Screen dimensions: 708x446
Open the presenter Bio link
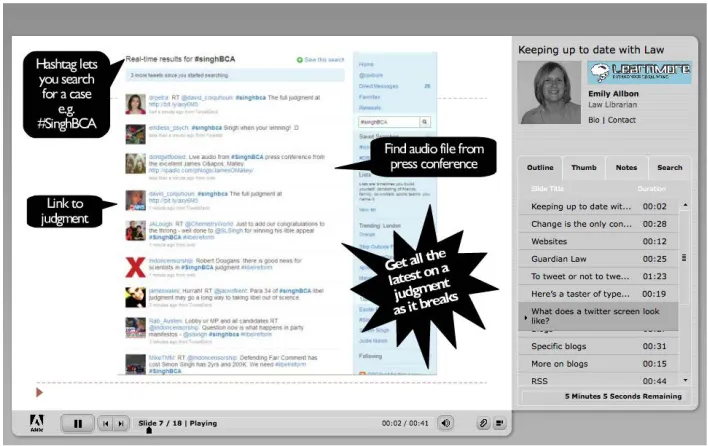(x=594, y=120)
